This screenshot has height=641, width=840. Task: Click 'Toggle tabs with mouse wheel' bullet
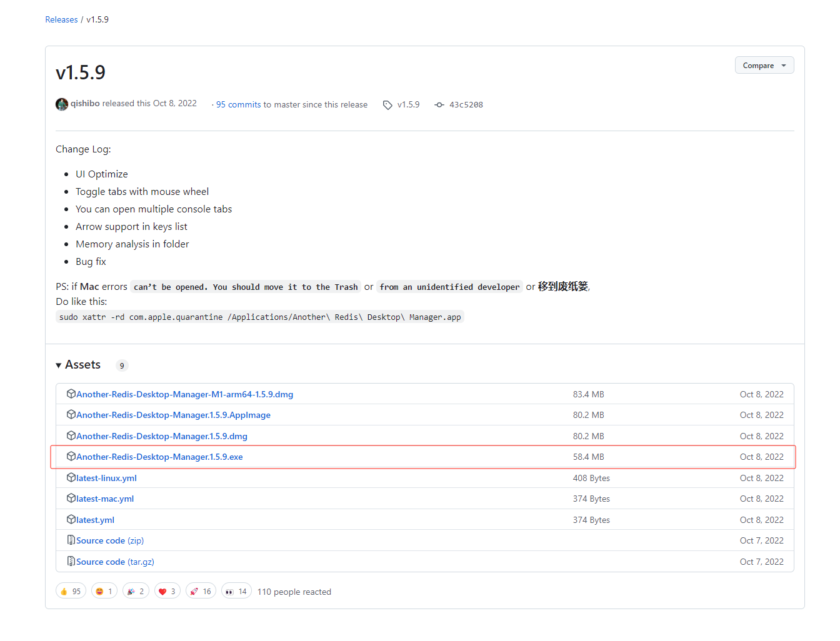[x=142, y=192]
